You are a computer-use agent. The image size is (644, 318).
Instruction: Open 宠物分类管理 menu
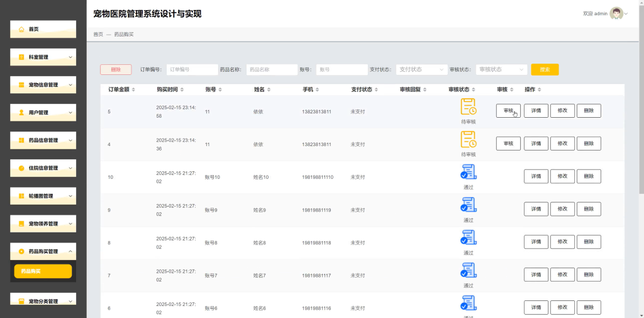tap(43, 300)
